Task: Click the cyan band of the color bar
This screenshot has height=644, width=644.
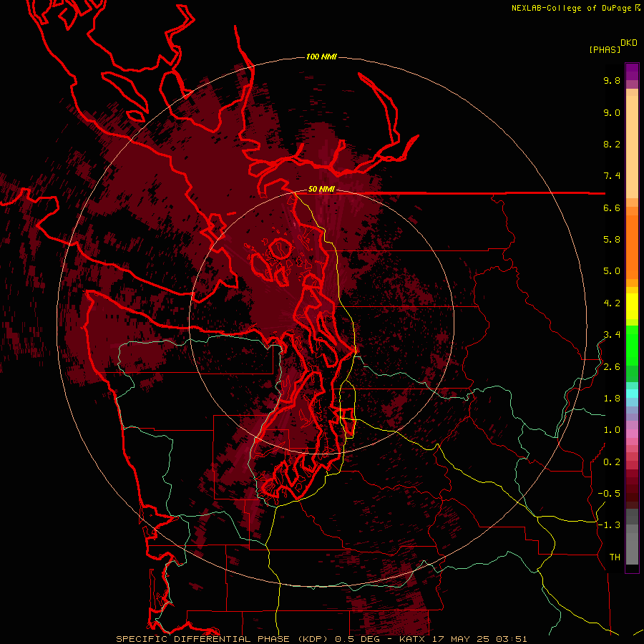Action: (632, 394)
